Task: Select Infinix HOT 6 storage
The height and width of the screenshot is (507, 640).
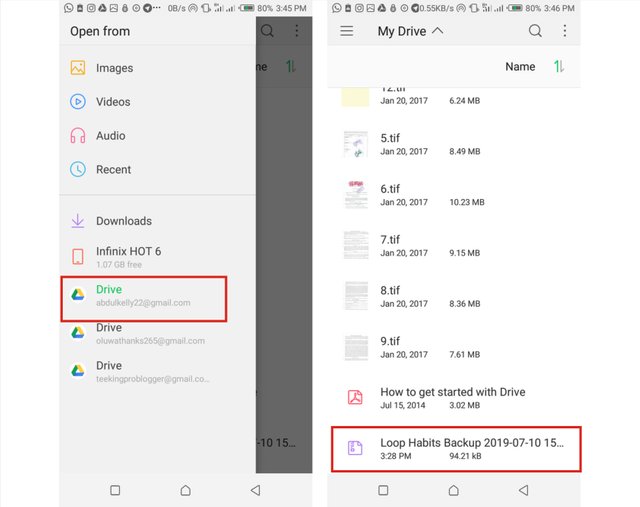Action: coord(158,257)
